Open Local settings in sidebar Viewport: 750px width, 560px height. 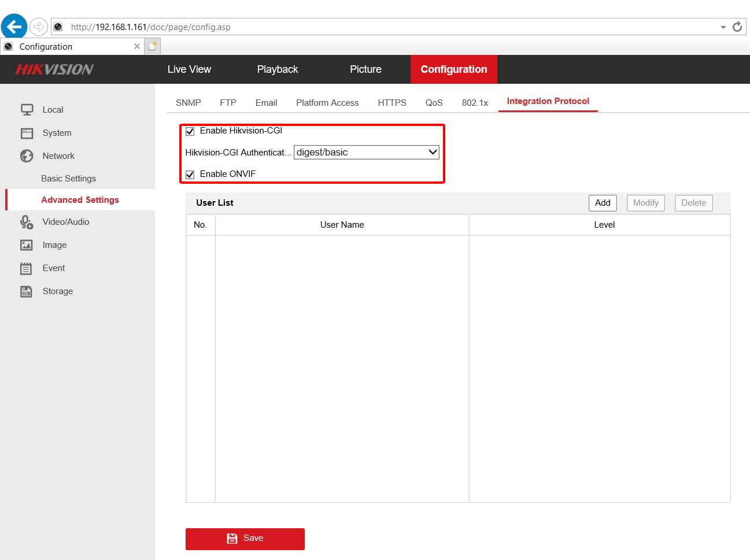[x=53, y=110]
